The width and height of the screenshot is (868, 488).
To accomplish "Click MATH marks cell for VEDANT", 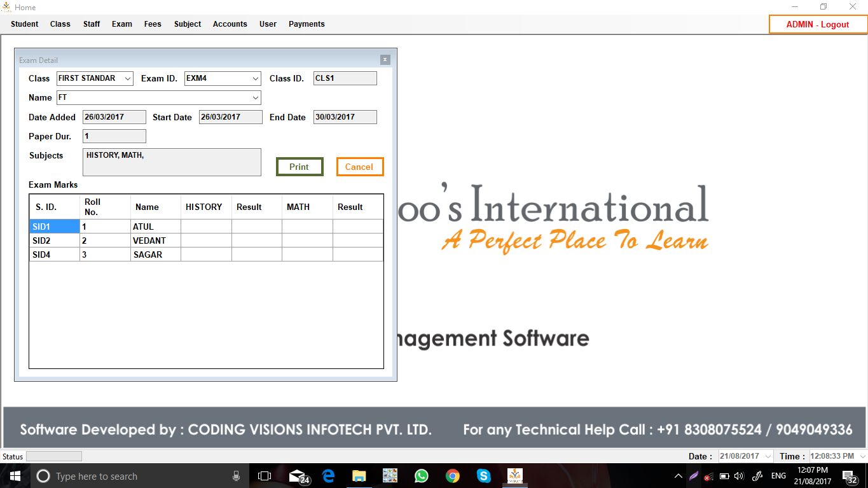I will tap(307, 241).
